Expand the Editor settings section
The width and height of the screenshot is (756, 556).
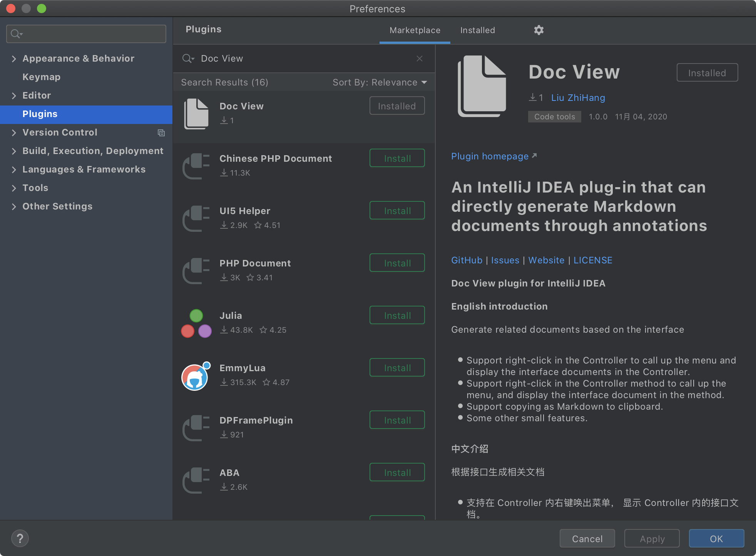coord(14,95)
